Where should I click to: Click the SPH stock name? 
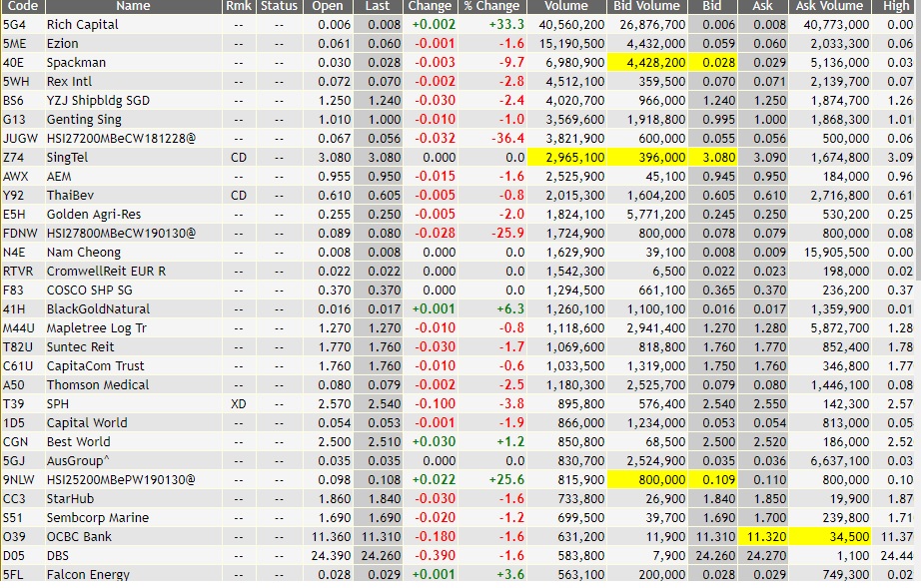(x=58, y=403)
